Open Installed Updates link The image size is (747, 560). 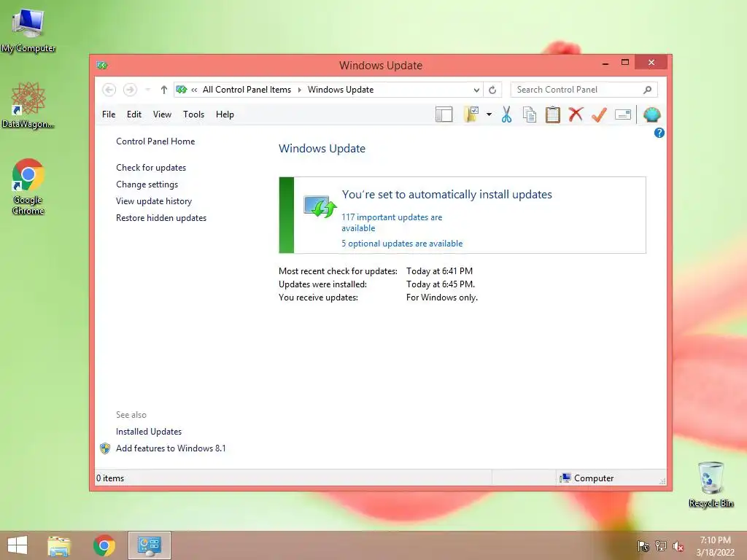click(149, 432)
